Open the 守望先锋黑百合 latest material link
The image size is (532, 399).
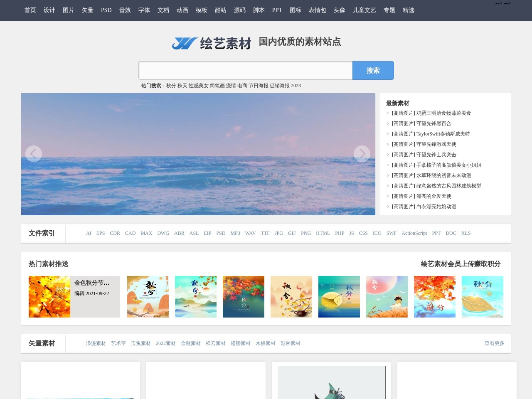[421, 123]
